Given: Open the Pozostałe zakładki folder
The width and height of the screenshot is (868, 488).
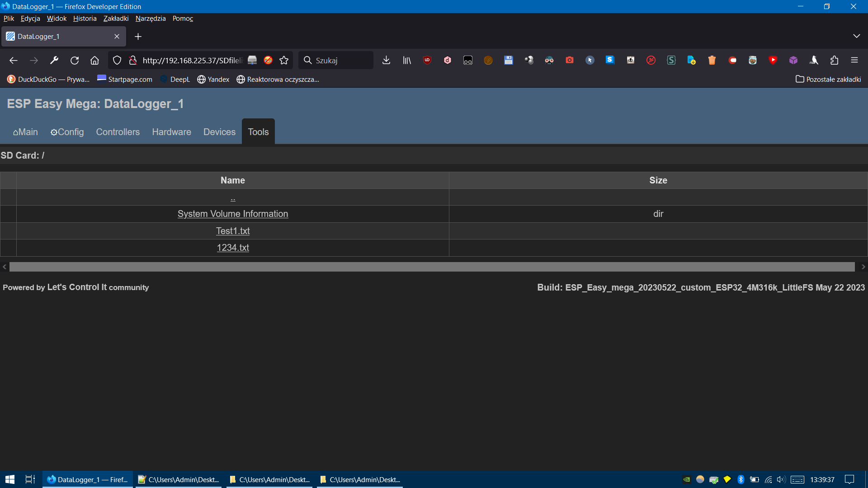Looking at the screenshot, I should pyautogui.click(x=829, y=79).
